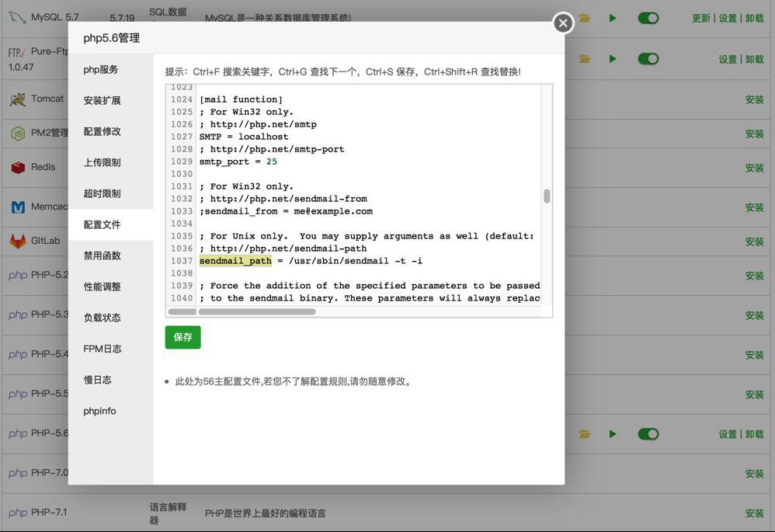Click 卸载 link for Pure-Ftpd
This screenshot has width=775, height=532.
(754, 59)
